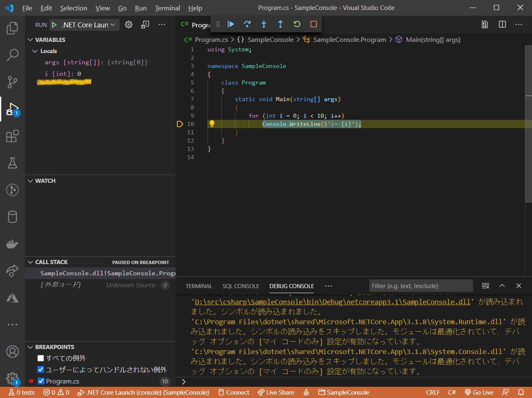The image size is (532, 398).
Task: Open notifications bell in status bar
Action: (x=521, y=392)
